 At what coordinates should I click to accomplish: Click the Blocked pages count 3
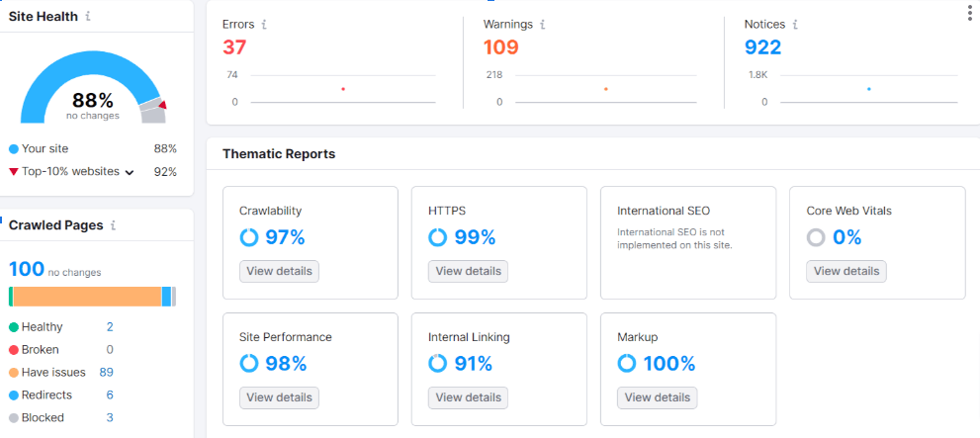[110, 417]
